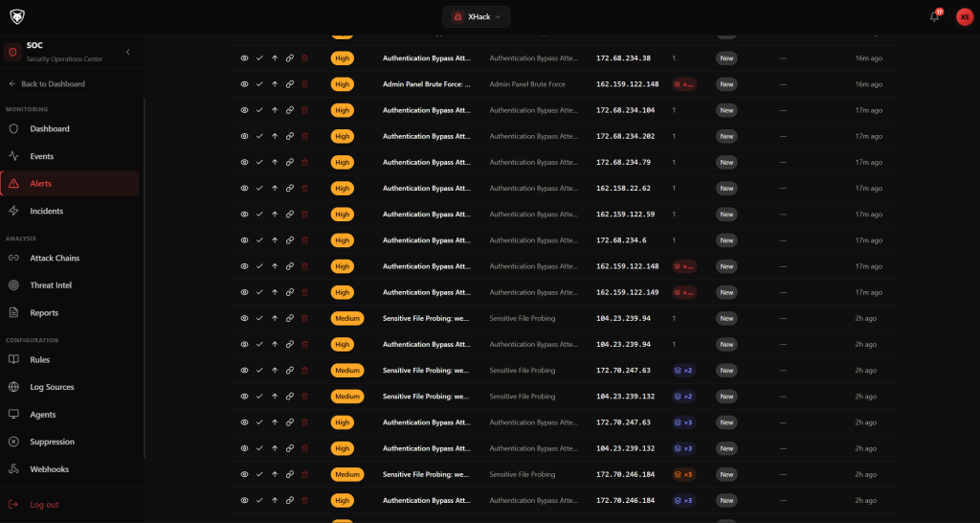
Task: Open the XHack workspace dropdown
Action: point(476,16)
